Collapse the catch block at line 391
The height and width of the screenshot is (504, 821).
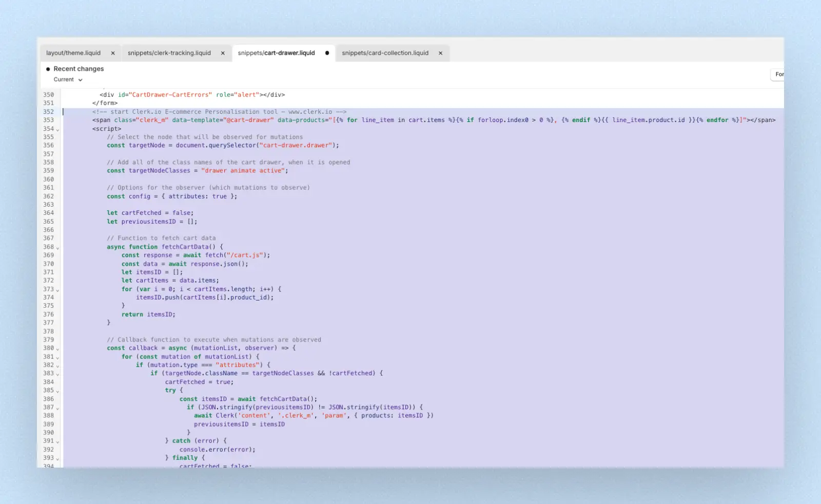57,441
